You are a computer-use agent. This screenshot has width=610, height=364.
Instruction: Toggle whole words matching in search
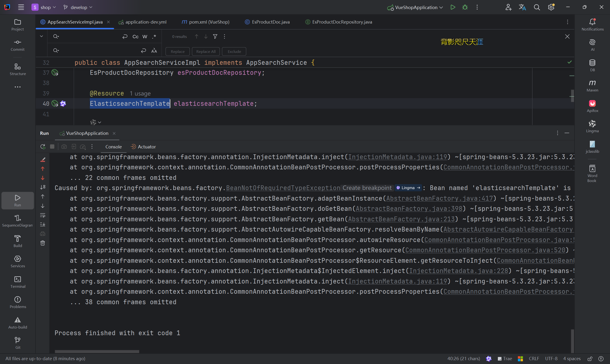pos(145,36)
